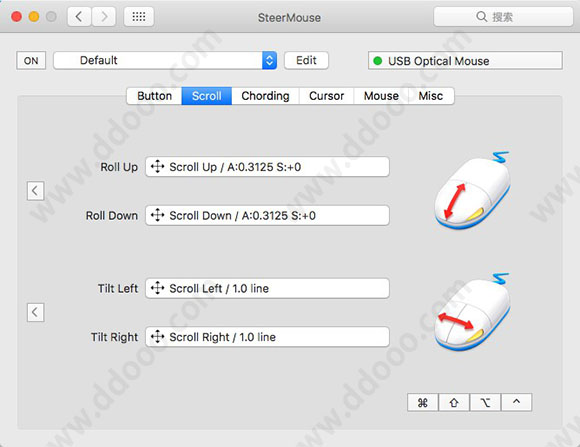Show all preferences grid icon

point(139,17)
